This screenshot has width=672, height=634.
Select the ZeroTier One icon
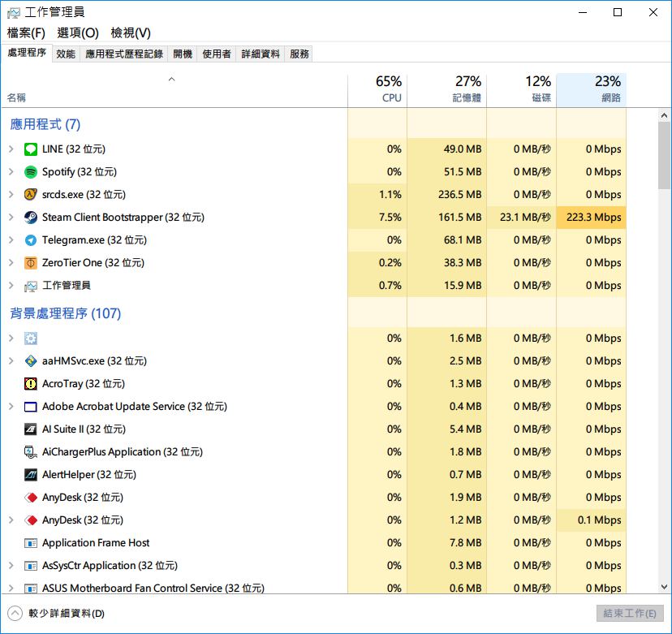[x=31, y=263]
